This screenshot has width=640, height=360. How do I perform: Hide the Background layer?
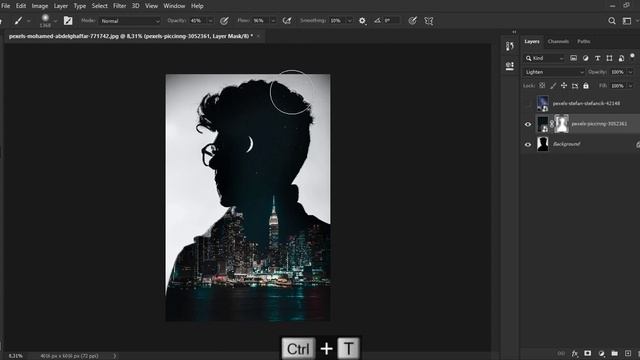tap(528, 144)
